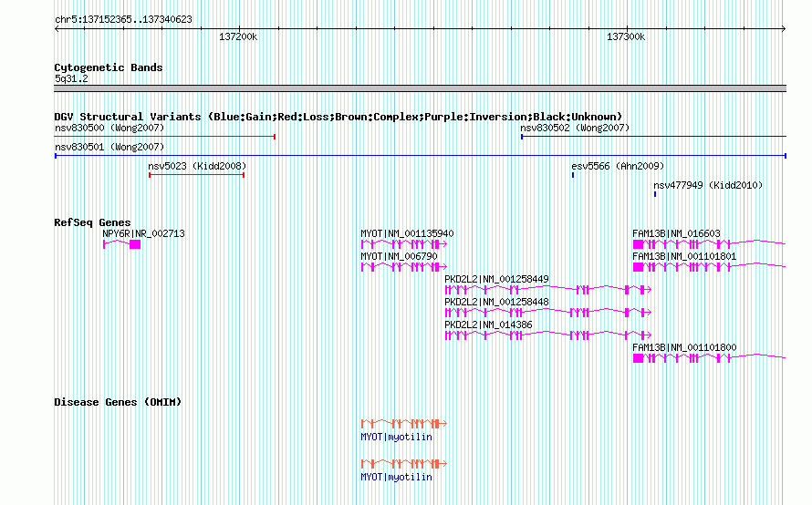Viewport: 812px width, 505px height.
Task: Select the red nsv5023 loss bar
Action: click(197, 175)
